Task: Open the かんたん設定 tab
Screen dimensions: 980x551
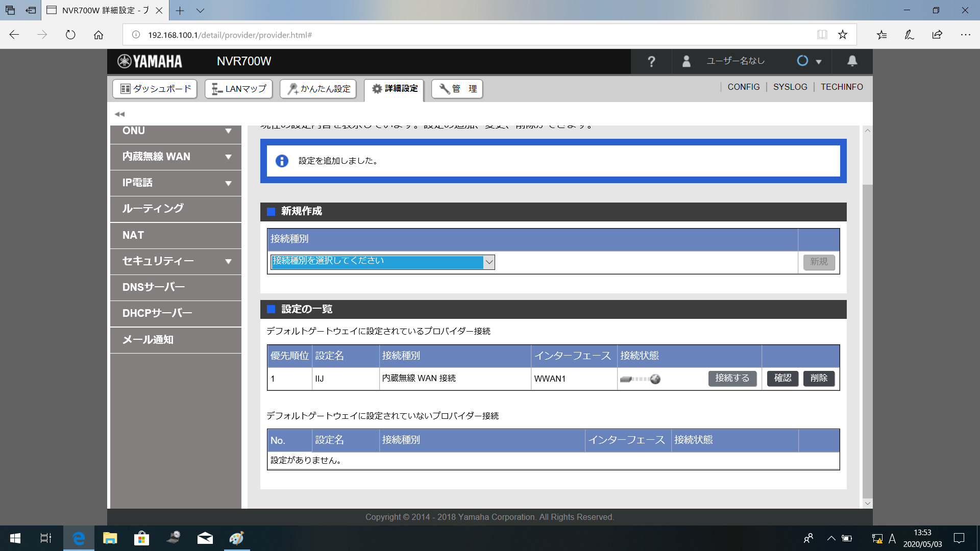Action: click(x=318, y=89)
